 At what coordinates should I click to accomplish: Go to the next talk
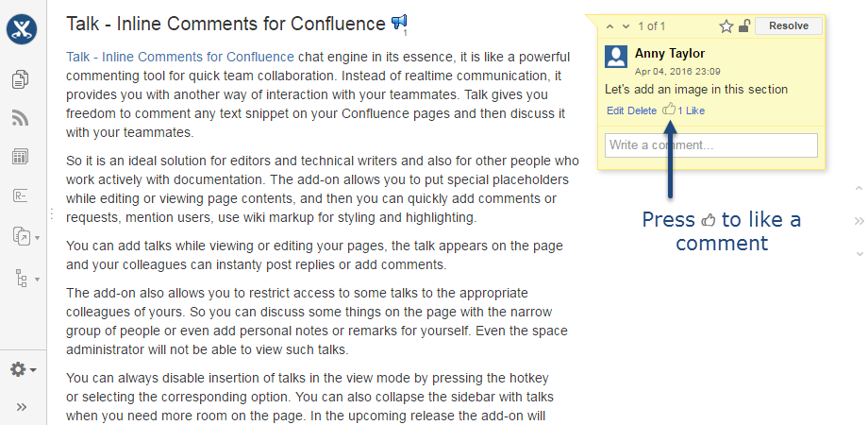[x=626, y=26]
